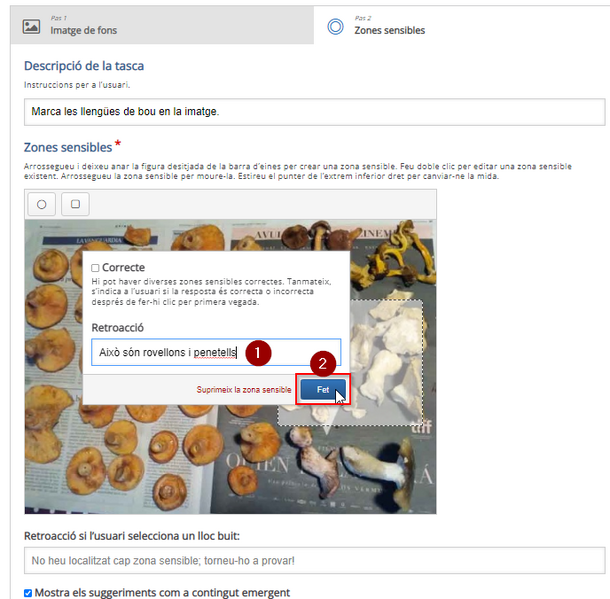Open the Imatge de fons step tab
Image resolution: width=610 pixels, height=599 pixels.
162,25
